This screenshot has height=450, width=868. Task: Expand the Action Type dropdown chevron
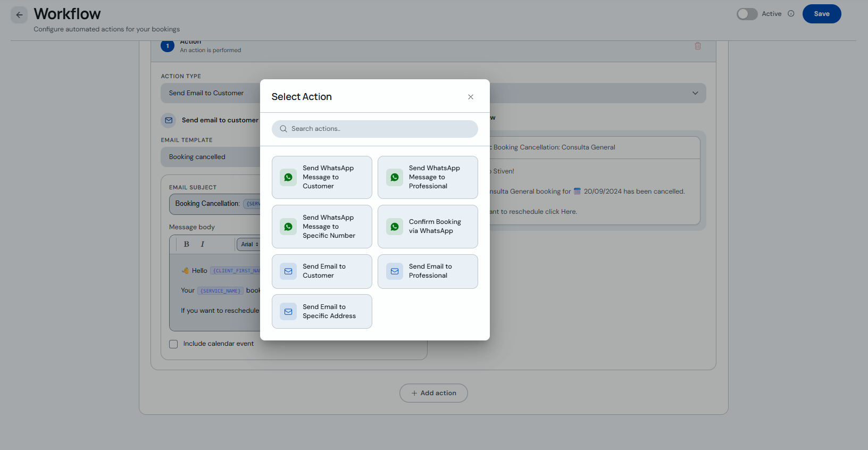(x=695, y=93)
